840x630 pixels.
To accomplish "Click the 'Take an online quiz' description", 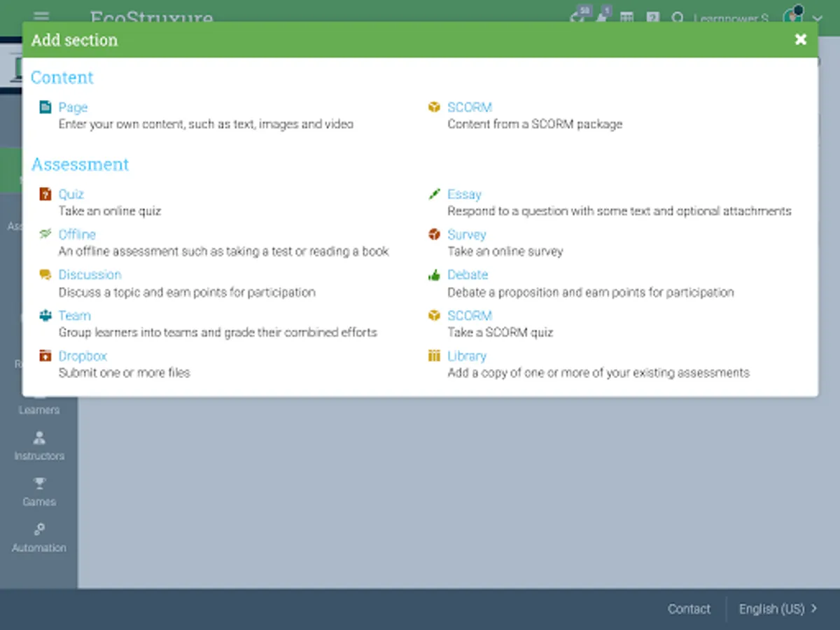I will (110, 211).
